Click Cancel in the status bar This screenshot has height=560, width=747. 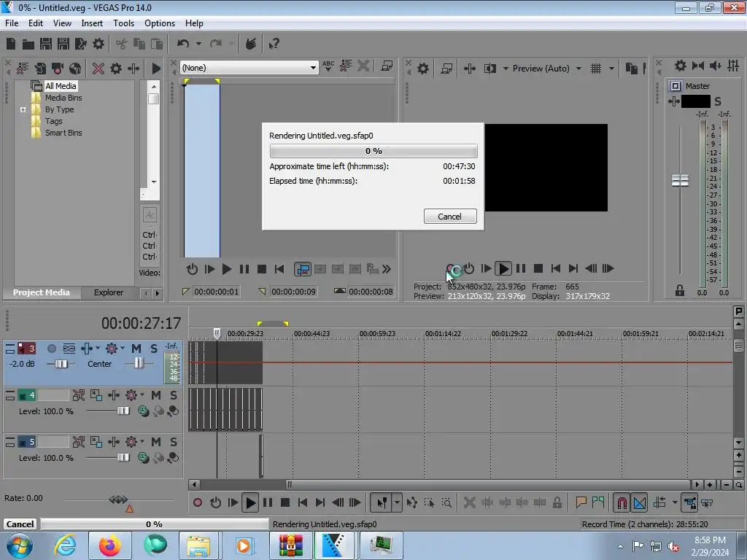pos(20,524)
